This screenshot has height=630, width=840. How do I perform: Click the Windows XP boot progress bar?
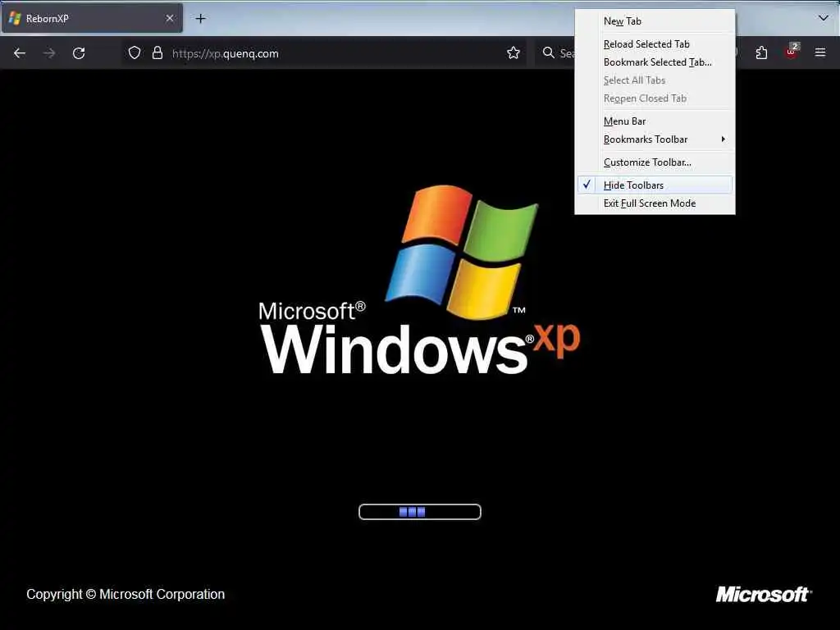[419, 512]
